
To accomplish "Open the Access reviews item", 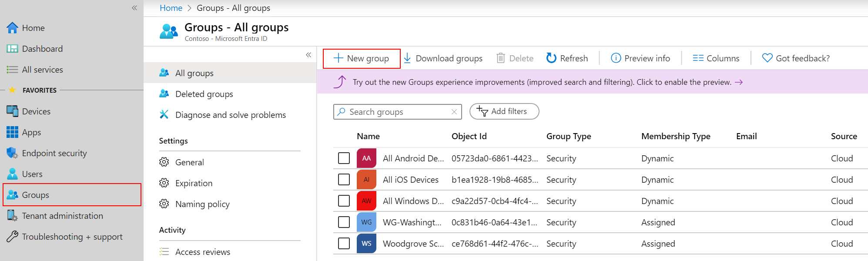I will tap(230, 252).
